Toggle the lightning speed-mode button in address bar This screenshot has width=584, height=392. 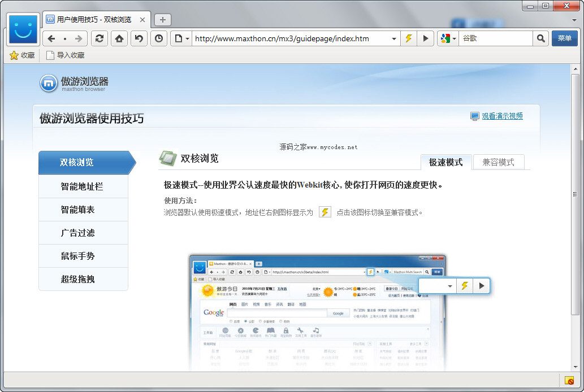coord(409,38)
